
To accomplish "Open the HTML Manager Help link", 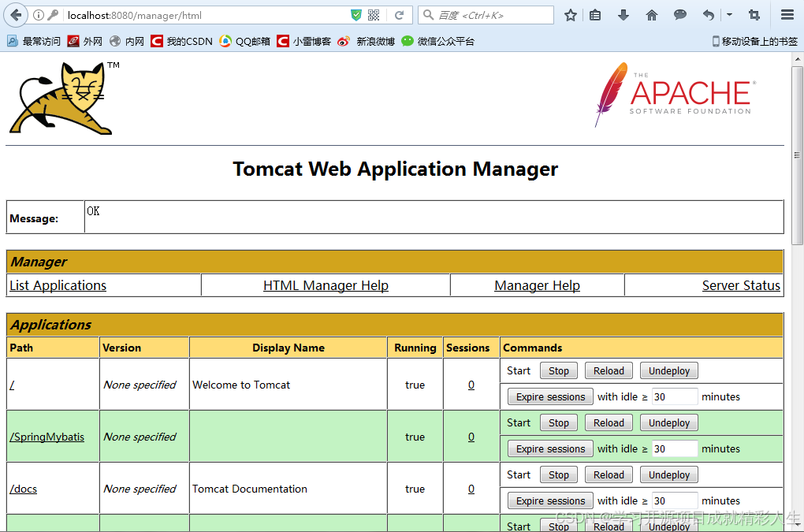I will tap(326, 285).
